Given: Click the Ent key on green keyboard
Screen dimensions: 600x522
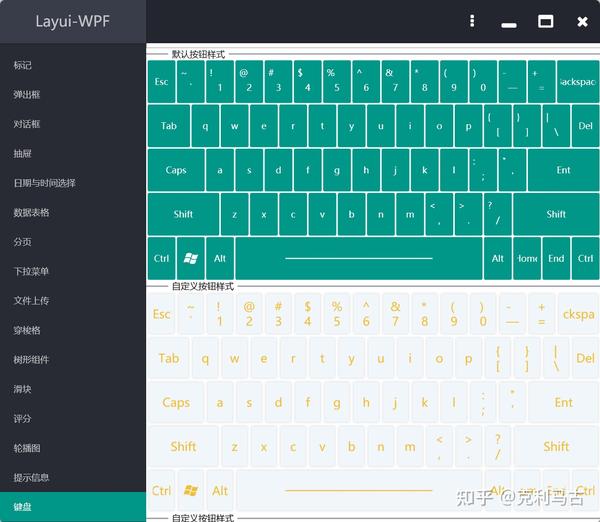Looking at the screenshot, I should click(563, 170).
